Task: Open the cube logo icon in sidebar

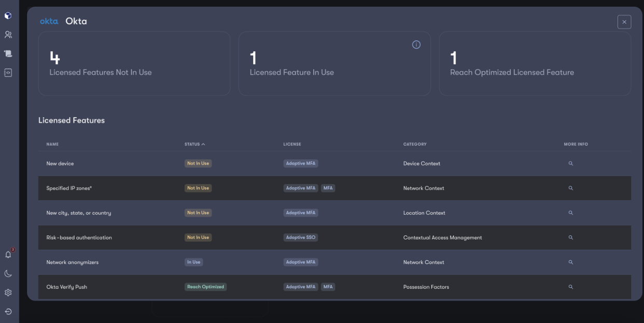Action: point(8,16)
